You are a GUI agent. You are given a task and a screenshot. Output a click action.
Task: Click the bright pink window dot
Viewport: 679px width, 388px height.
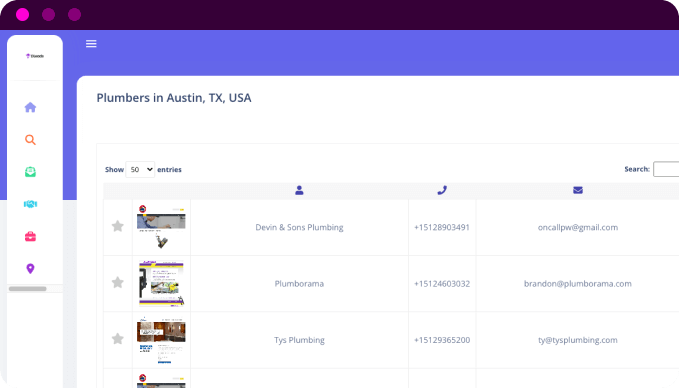(x=23, y=15)
